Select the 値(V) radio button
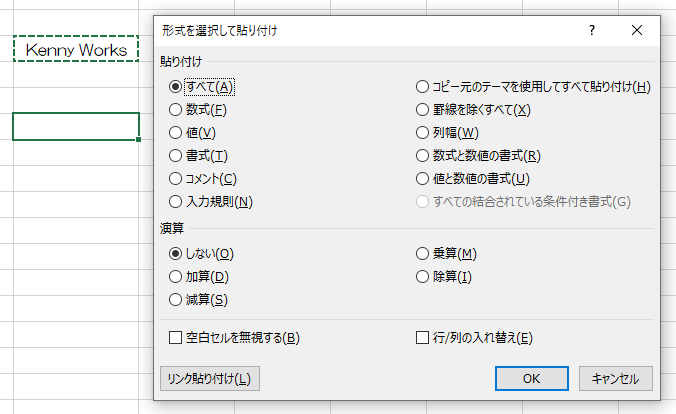The image size is (676, 414). 176,132
